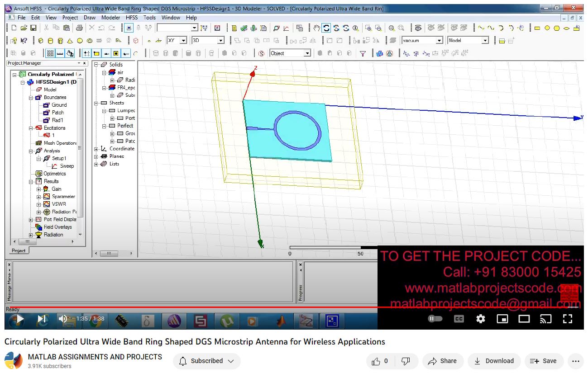Open YouTube settings gear icon

[x=481, y=319]
